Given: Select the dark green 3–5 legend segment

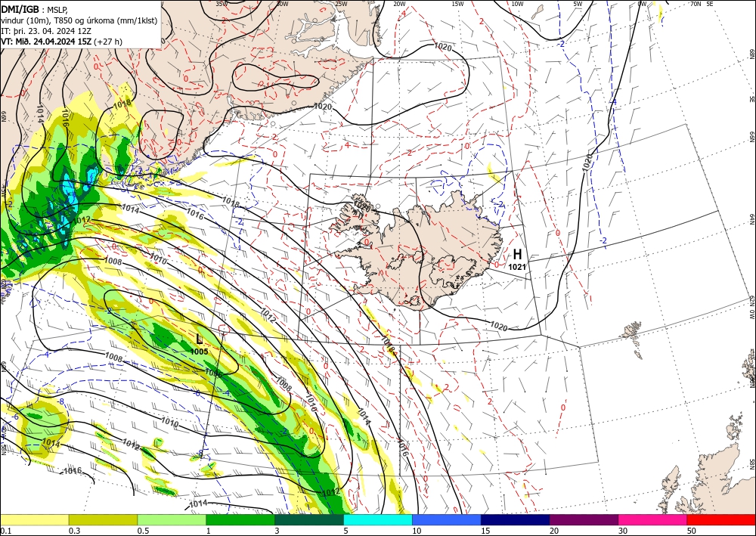Looking at the screenshot, I should 309,519.
